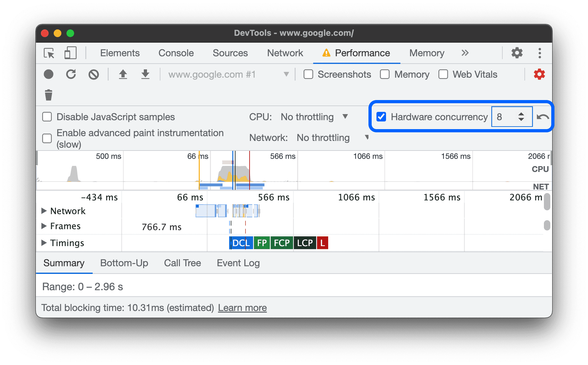Click the reload-and-record profile icon
This screenshot has height=365, width=588.
[71, 74]
